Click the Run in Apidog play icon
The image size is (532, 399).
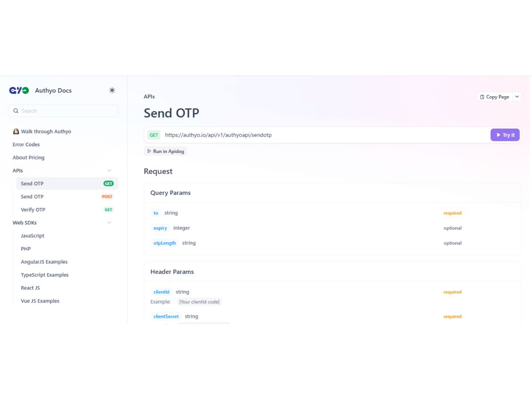149,151
